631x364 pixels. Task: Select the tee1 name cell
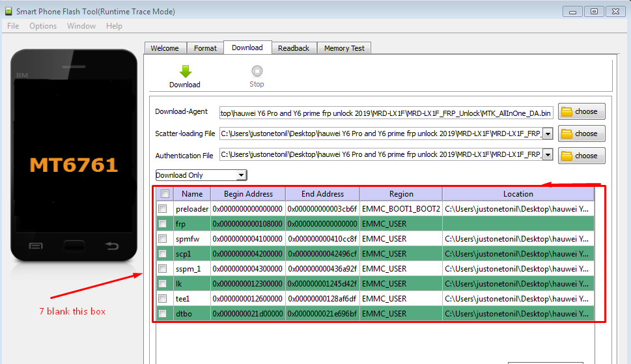point(192,299)
